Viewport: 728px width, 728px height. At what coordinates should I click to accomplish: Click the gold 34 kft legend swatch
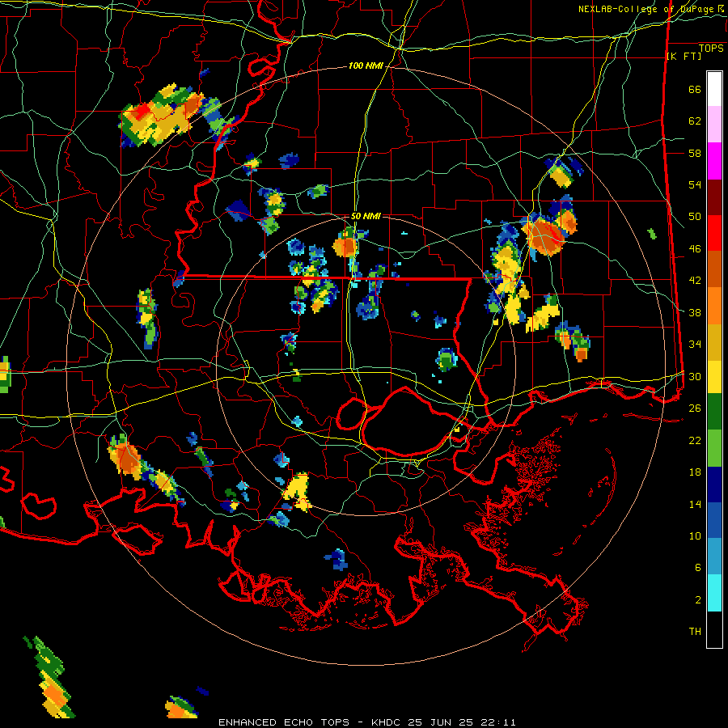tap(714, 341)
